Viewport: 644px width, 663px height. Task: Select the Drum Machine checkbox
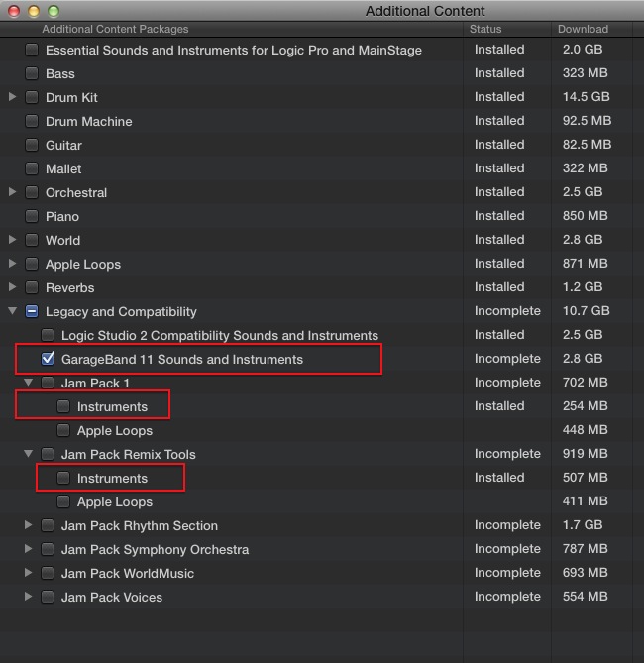pos(32,121)
